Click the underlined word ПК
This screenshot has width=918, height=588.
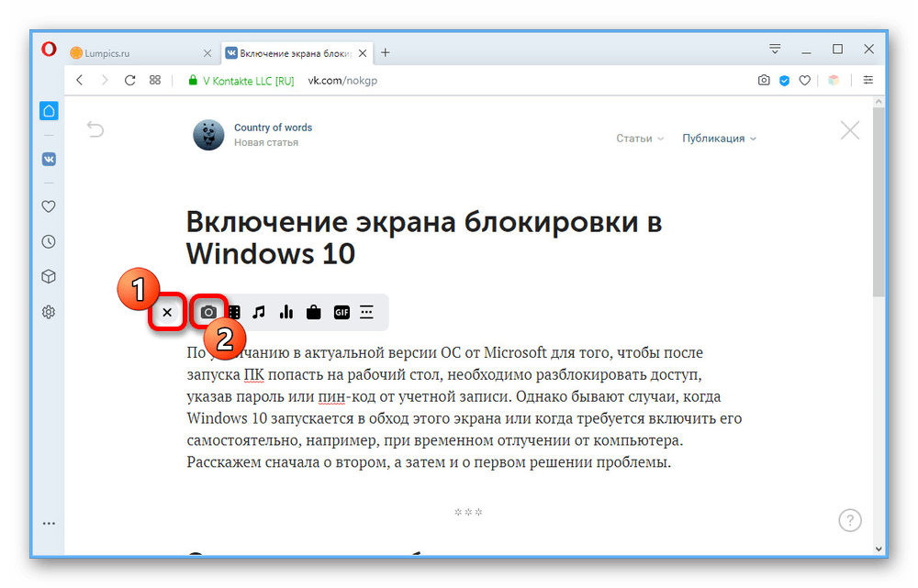(253, 374)
